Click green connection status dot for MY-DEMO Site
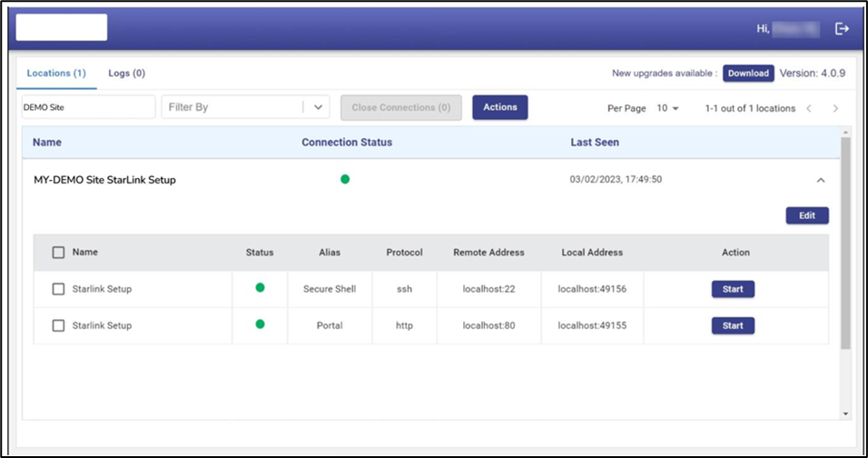868x458 pixels. click(x=345, y=179)
